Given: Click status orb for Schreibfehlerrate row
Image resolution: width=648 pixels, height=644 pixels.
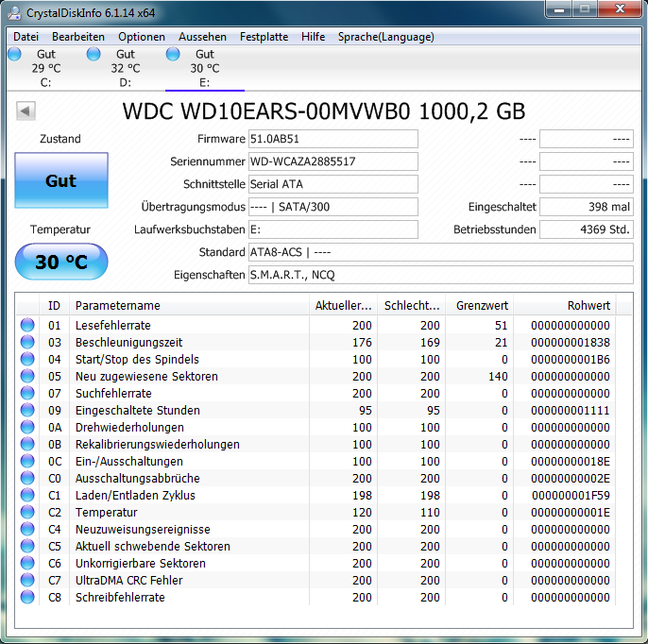Looking at the screenshot, I should pyautogui.click(x=27, y=597).
